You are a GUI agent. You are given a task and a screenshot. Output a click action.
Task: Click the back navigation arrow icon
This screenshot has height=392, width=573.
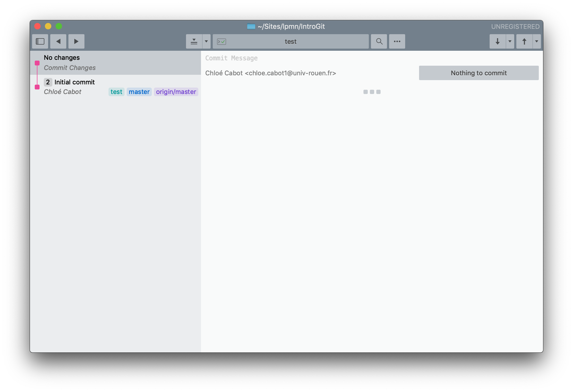(x=59, y=41)
